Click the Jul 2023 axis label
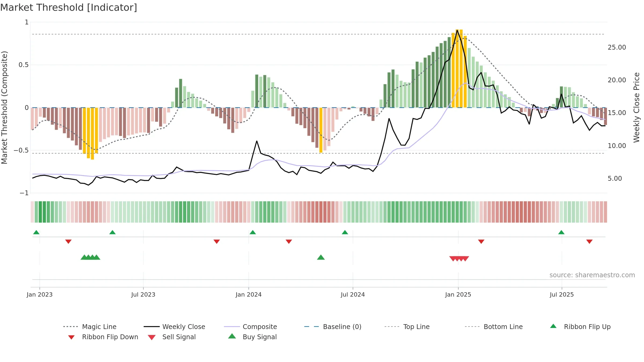Image resolution: width=644 pixels, height=362 pixels. 143,295
